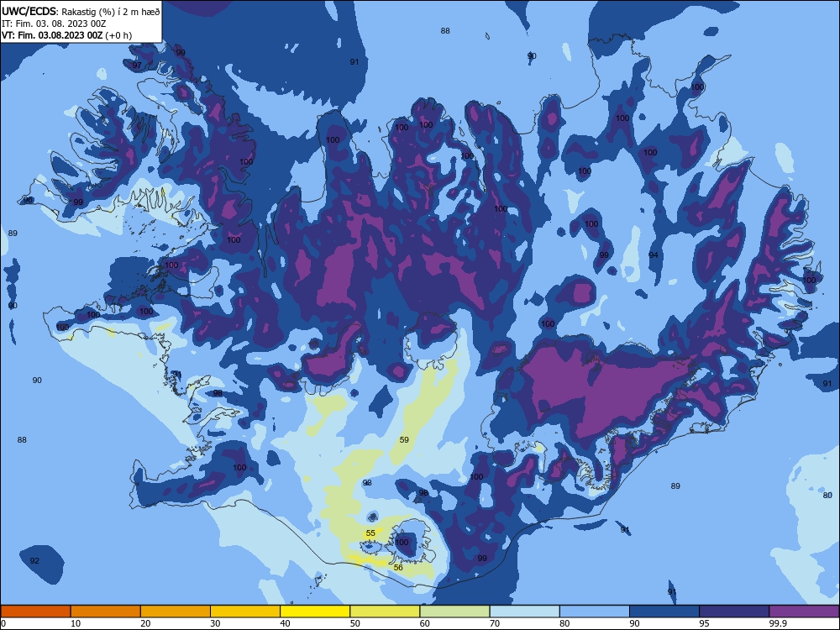
Task: Click the 20–30 amber legend swatch
Action: coord(176,612)
